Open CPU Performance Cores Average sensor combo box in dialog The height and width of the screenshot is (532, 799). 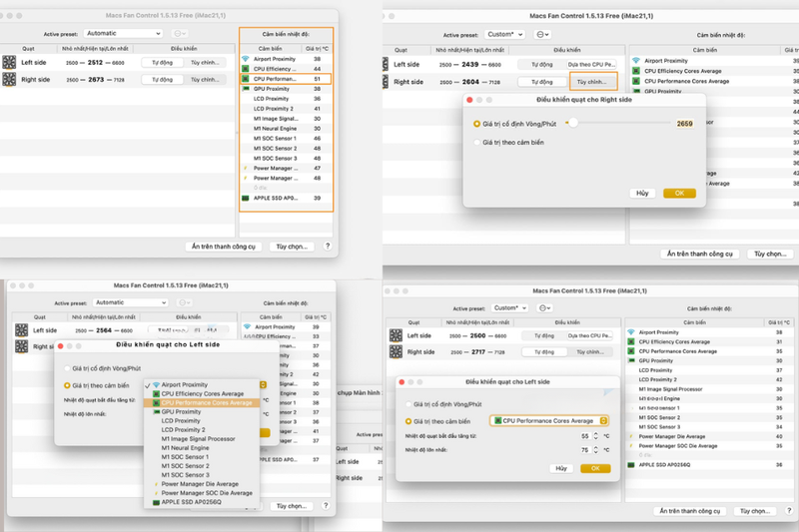[549, 420]
